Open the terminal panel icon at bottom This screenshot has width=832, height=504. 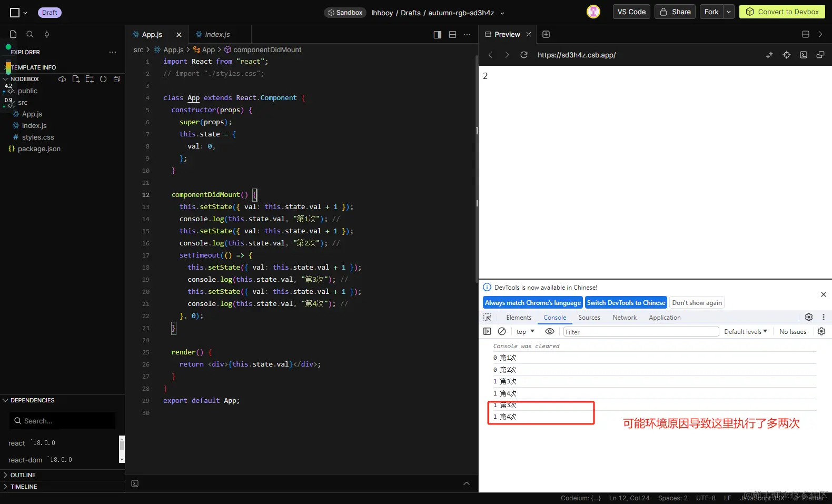[135, 483]
